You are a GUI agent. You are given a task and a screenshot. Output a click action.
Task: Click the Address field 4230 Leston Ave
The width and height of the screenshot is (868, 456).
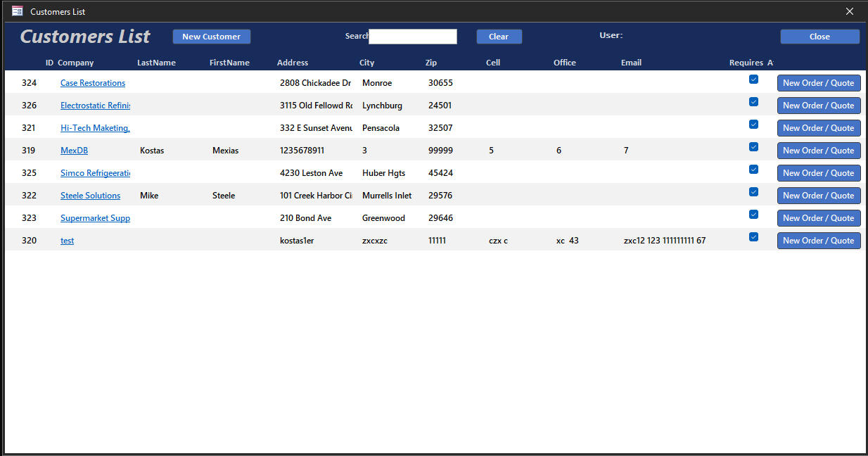[x=312, y=173]
